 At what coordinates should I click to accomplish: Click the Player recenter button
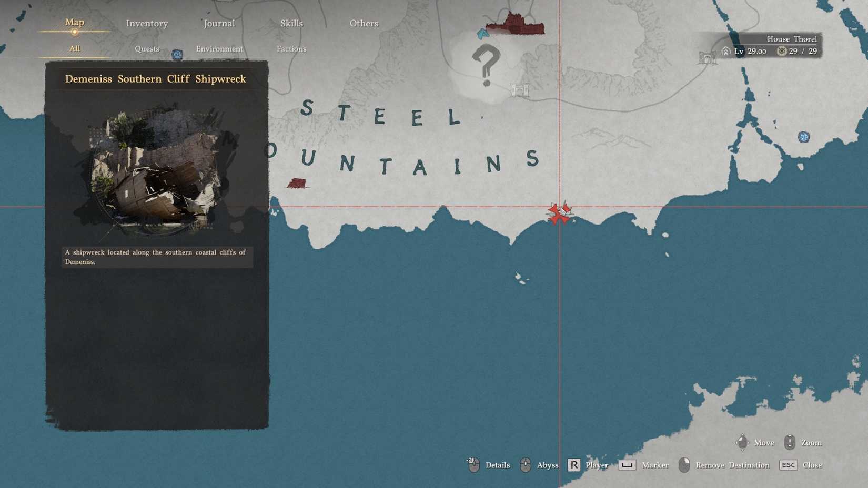tap(588, 465)
